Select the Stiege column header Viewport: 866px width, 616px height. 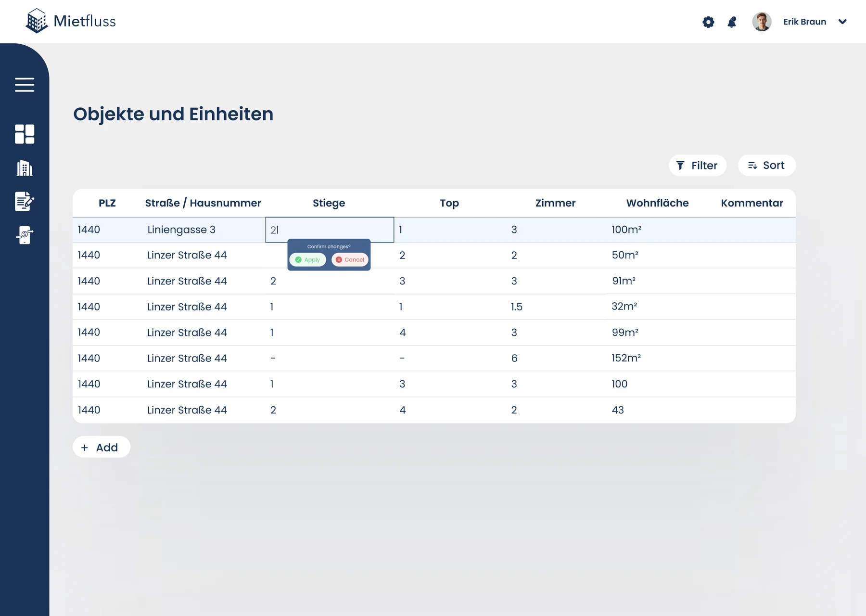[329, 203]
